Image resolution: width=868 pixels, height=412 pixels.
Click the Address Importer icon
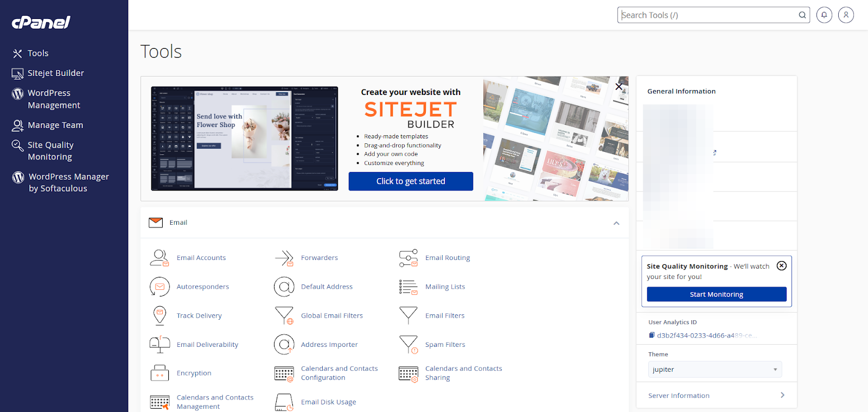pos(284,344)
